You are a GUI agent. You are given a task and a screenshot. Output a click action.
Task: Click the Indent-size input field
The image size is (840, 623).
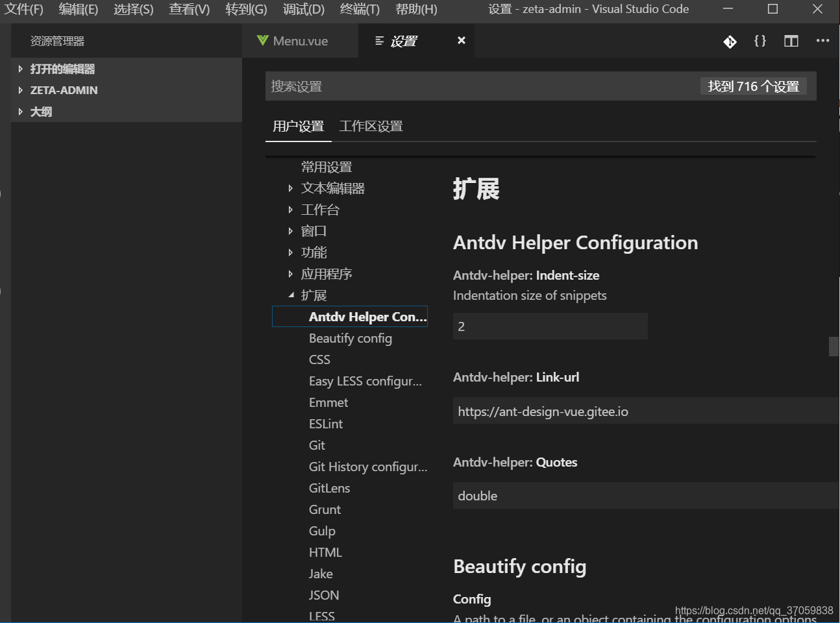click(550, 326)
